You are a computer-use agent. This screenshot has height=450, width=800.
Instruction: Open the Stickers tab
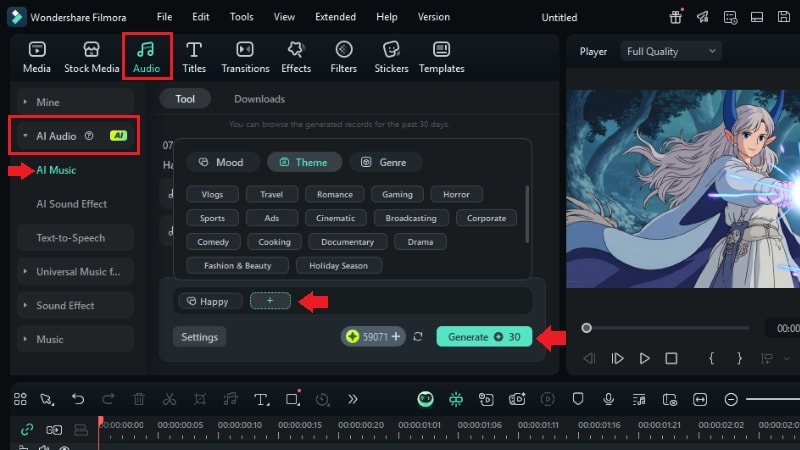391,57
